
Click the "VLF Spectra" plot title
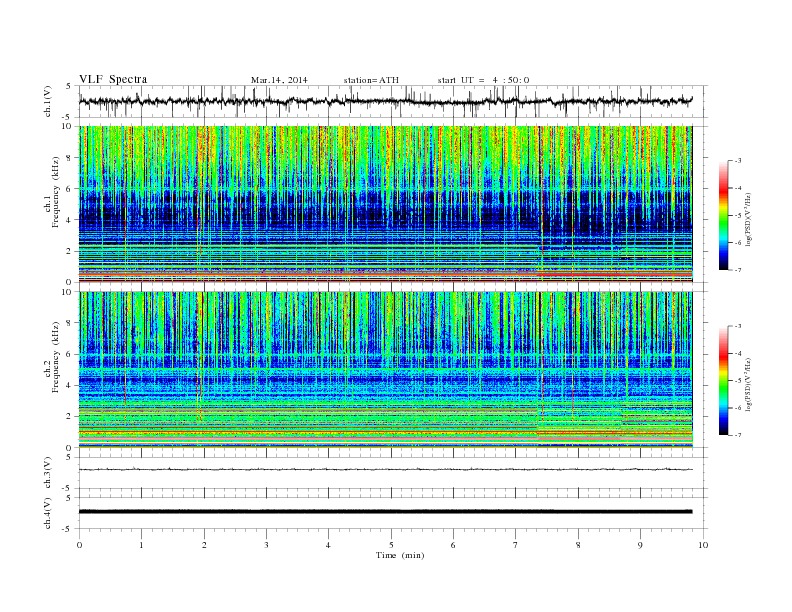point(113,79)
